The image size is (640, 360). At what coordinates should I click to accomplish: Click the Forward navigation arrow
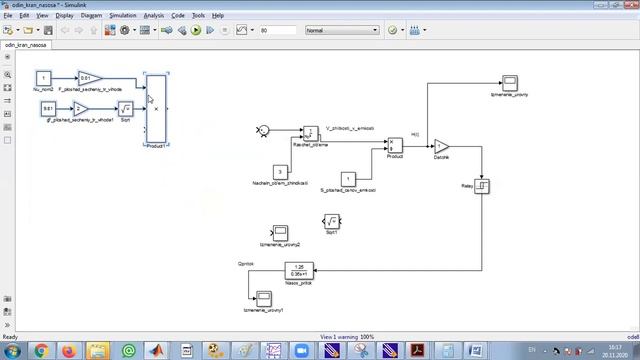[x=79, y=30]
